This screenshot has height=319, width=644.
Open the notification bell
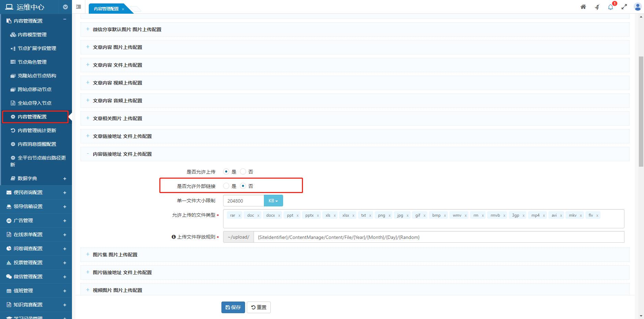coord(610,7)
